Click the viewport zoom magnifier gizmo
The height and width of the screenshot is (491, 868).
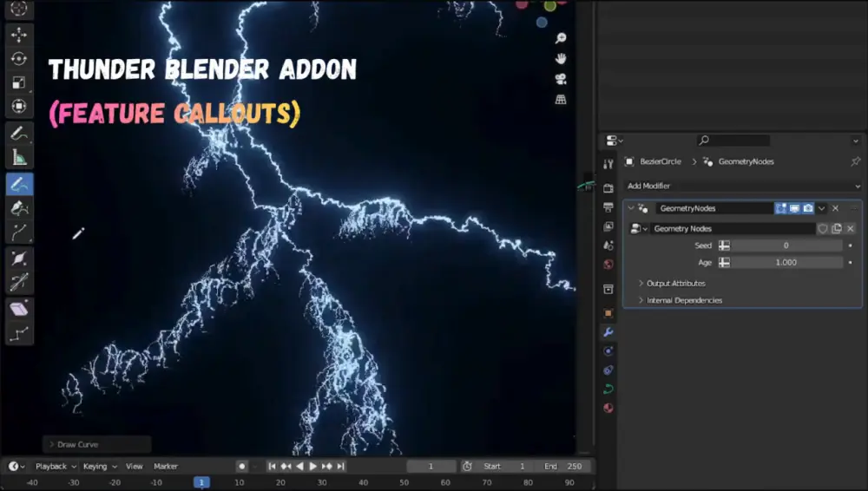(561, 37)
